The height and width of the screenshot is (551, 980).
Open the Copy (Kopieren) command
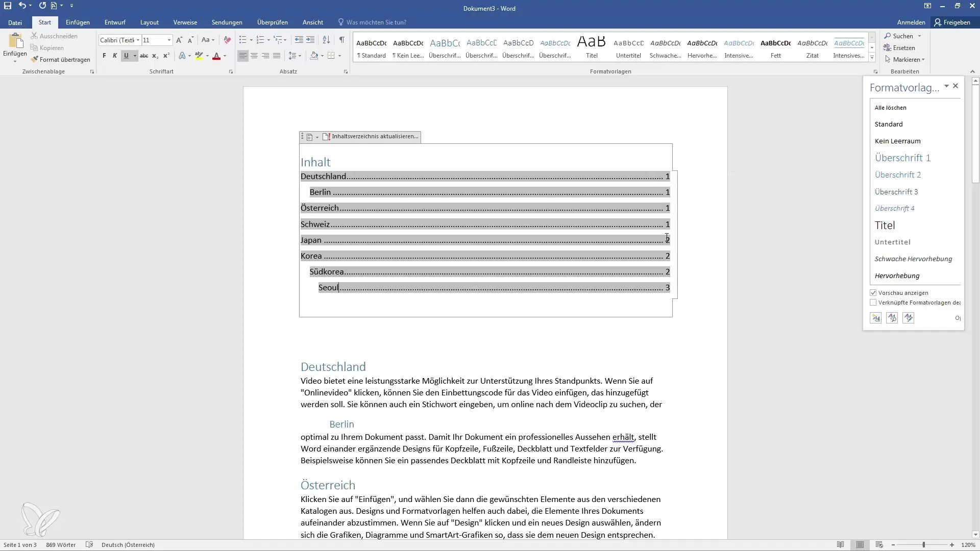[x=47, y=48]
